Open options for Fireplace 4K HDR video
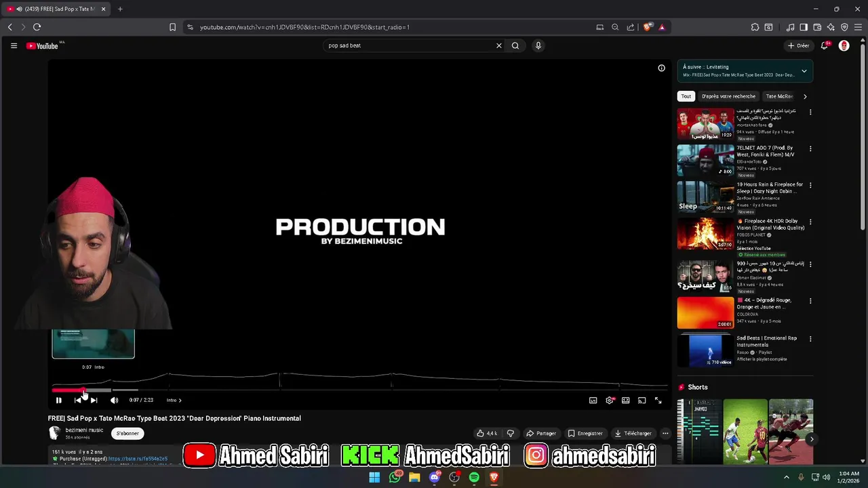Screen dimensions: 868x488 point(810,222)
